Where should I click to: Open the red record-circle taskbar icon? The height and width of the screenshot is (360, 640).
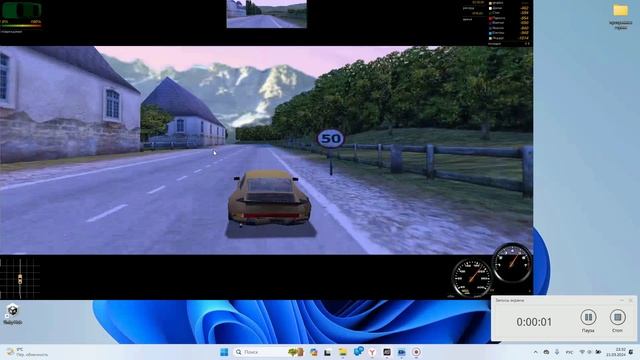[416, 352]
